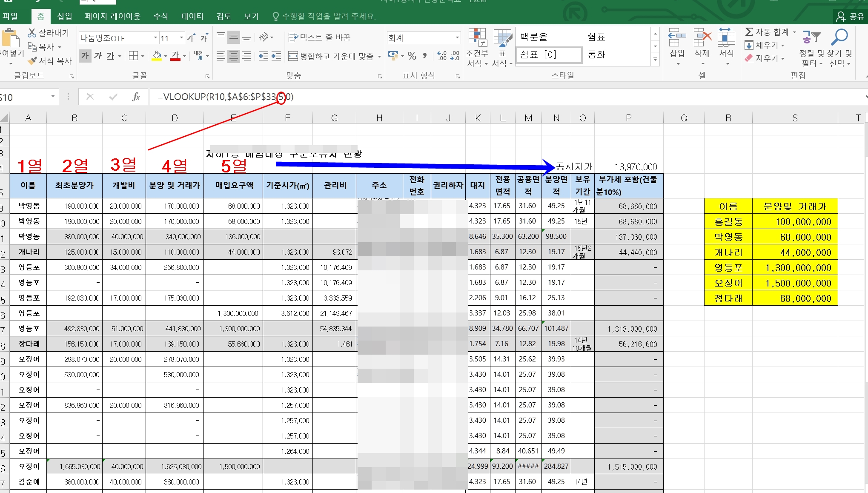Image resolution: width=868 pixels, height=493 pixels.
Task: Switch to the Data (데이터) tab
Action: (192, 16)
